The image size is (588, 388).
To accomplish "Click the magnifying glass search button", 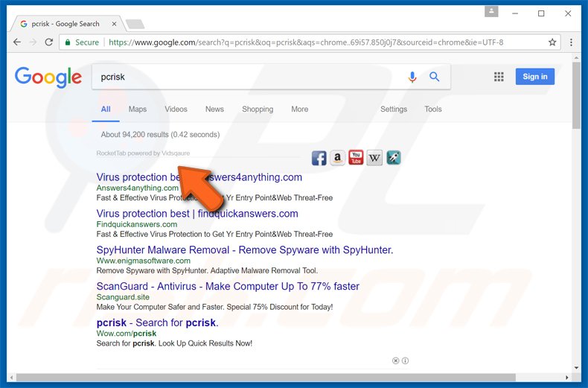I will click(435, 77).
